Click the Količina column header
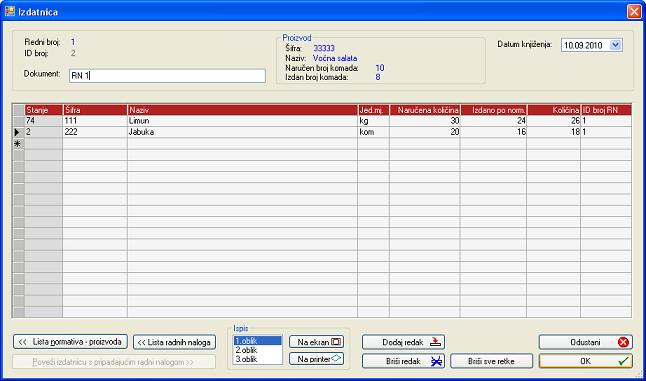646x381 pixels. (x=554, y=110)
